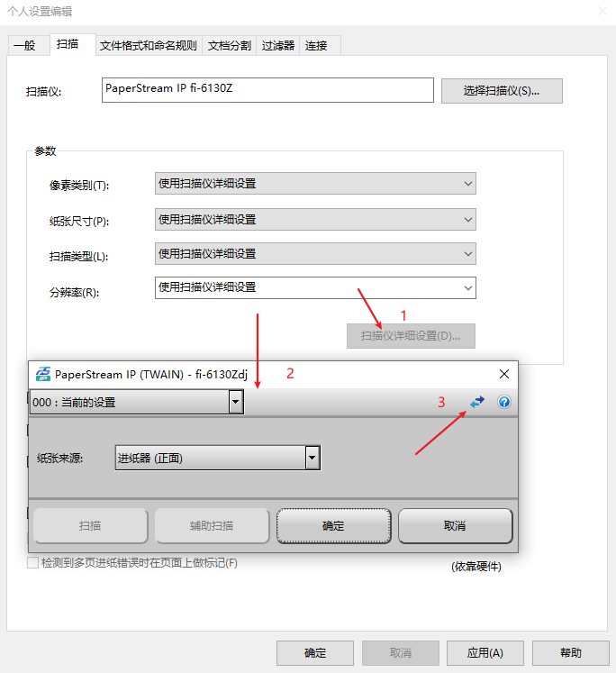Go to the 文档分割 tab

230,45
